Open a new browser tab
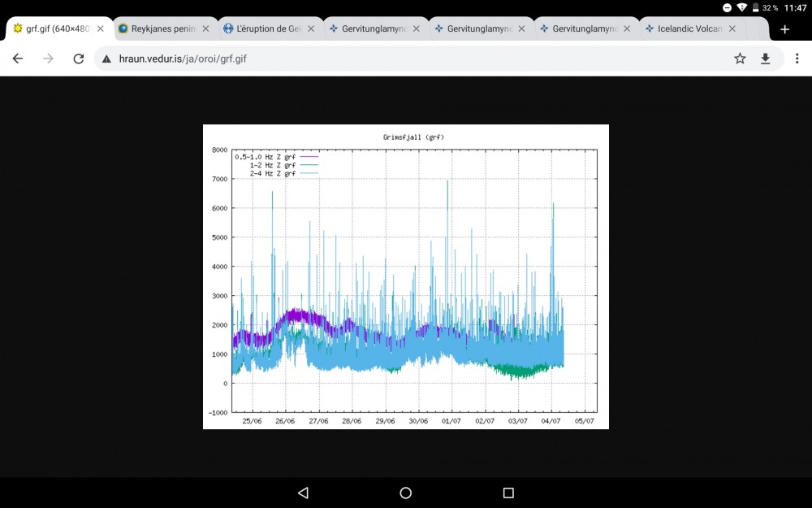The height and width of the screenshot is (508, 812). [x=784, y=28]
